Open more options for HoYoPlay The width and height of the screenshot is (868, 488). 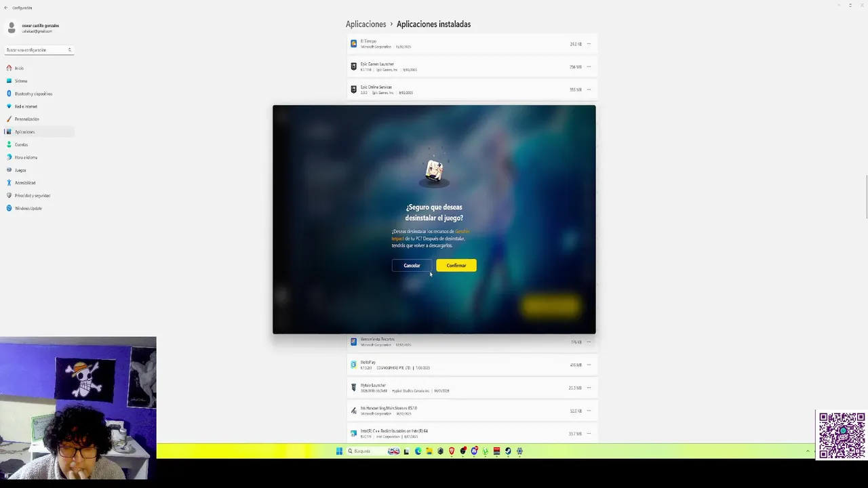[x=589, y=365]
